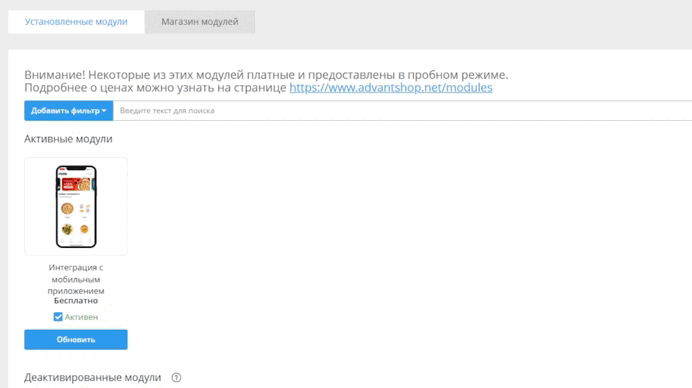Focus the Введите текст для поиска field

click(x=402, y=111)
